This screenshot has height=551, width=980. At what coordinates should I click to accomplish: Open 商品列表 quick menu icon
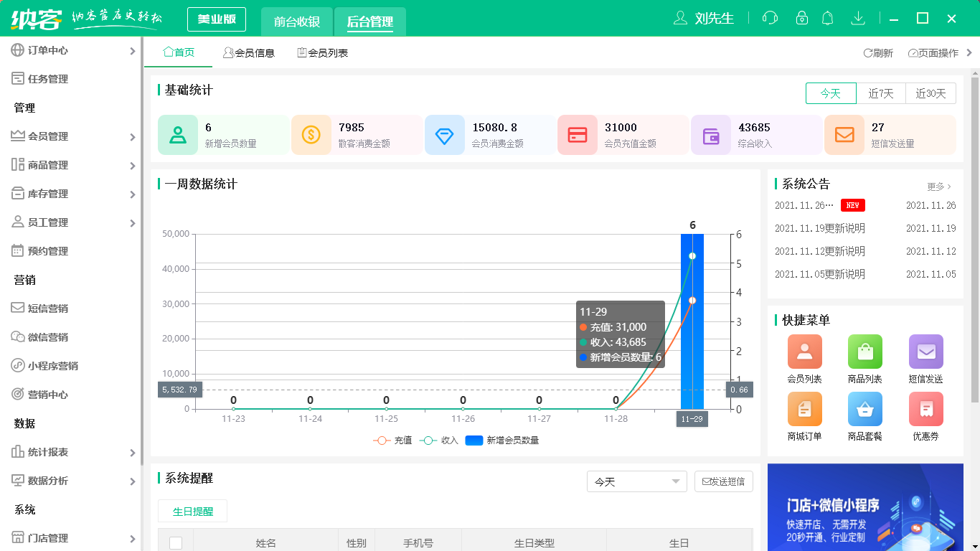864,352
